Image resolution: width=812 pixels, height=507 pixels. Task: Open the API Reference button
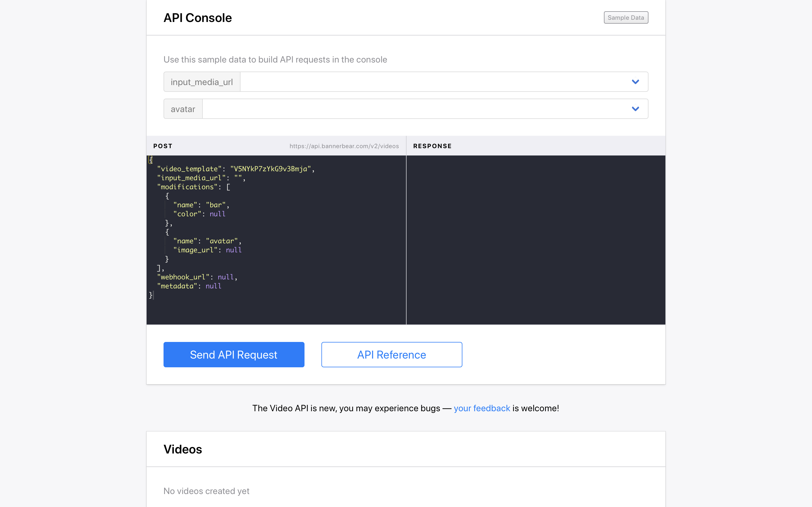coord(391,354)
